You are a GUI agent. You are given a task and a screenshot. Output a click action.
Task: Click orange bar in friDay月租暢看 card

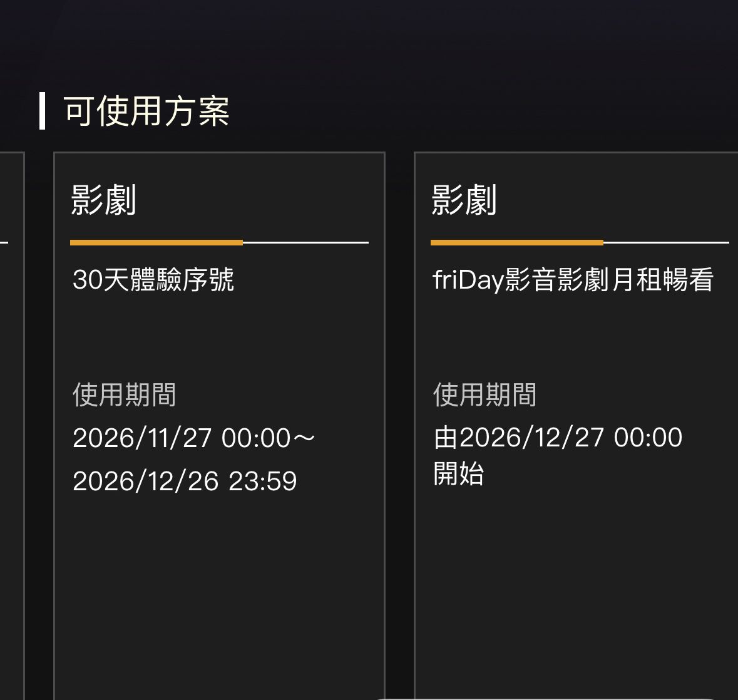point(516,242)
